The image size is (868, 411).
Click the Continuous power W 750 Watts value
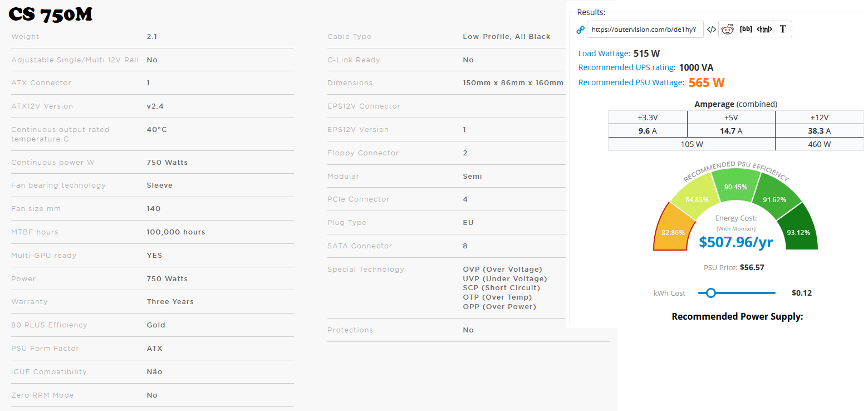[168, 162]
